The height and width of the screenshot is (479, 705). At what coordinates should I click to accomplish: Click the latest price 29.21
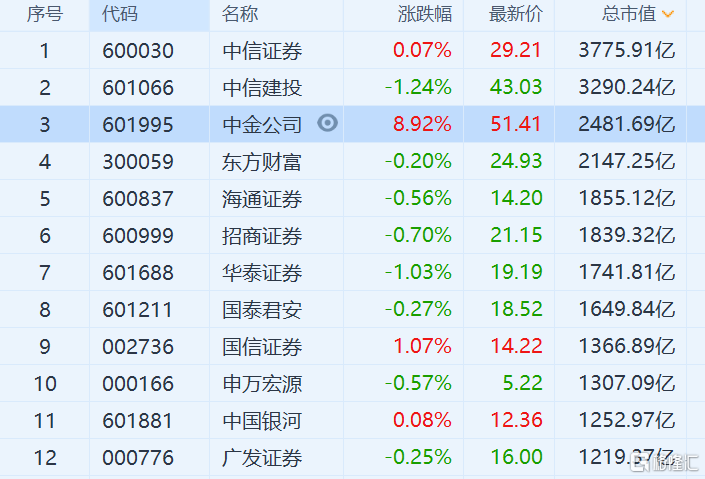point(516,50)
